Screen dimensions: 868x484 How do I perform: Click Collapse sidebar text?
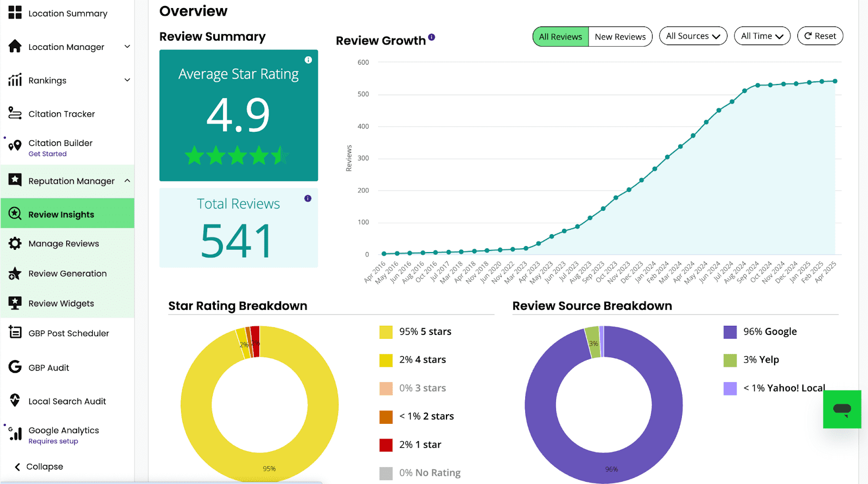pos(44,467)
